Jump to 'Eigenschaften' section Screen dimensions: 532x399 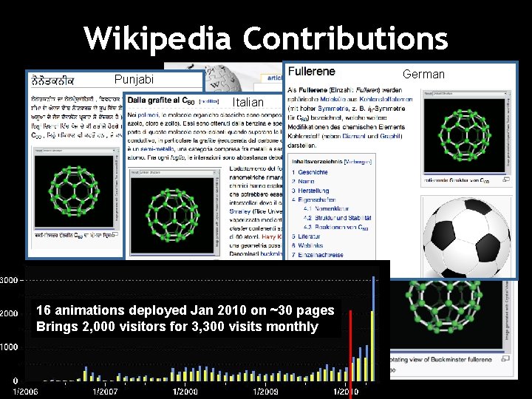[317, 199]
